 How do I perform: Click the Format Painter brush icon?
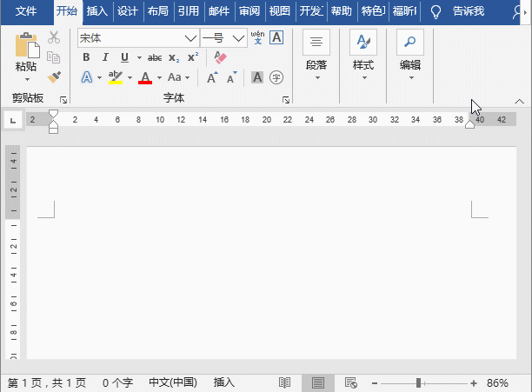pyautogui.click(x=54, y=76)
